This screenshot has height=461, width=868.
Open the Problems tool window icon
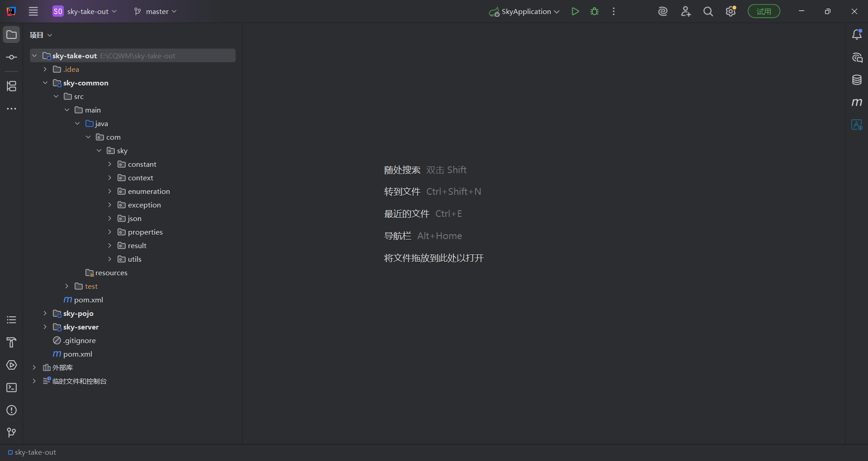pos(12,410)
